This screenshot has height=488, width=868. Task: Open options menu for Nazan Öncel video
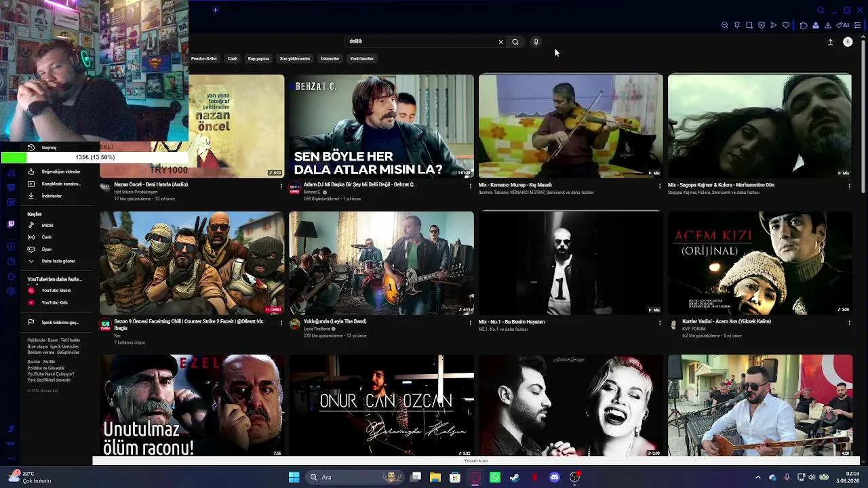281,186
